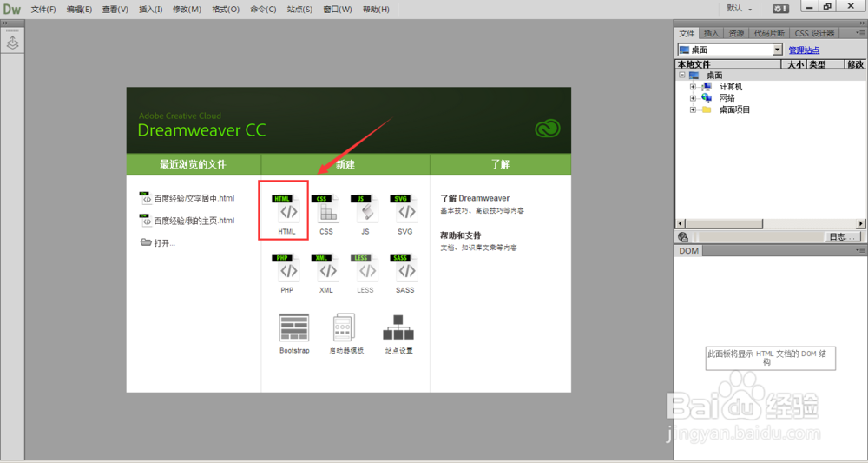868x463 pixels.
Task: Open the 修改(M) menu
Action: [x=187, y=10]
